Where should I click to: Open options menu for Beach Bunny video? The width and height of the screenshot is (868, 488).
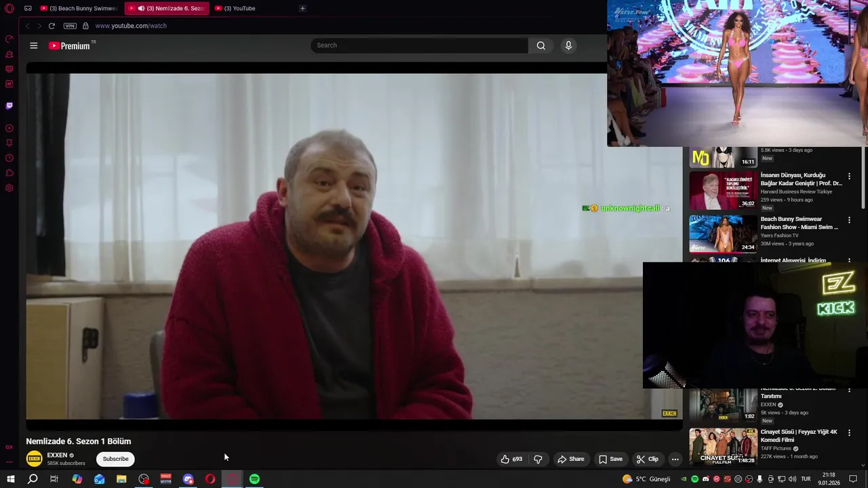click(849, 220)
